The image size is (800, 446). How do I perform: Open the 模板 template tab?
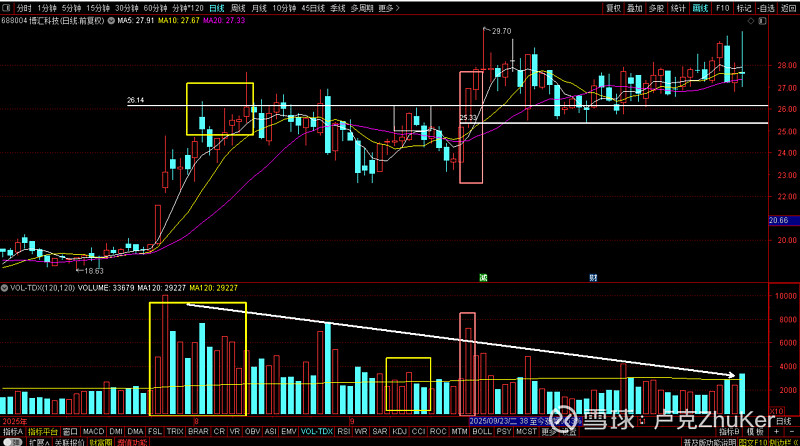756,432
